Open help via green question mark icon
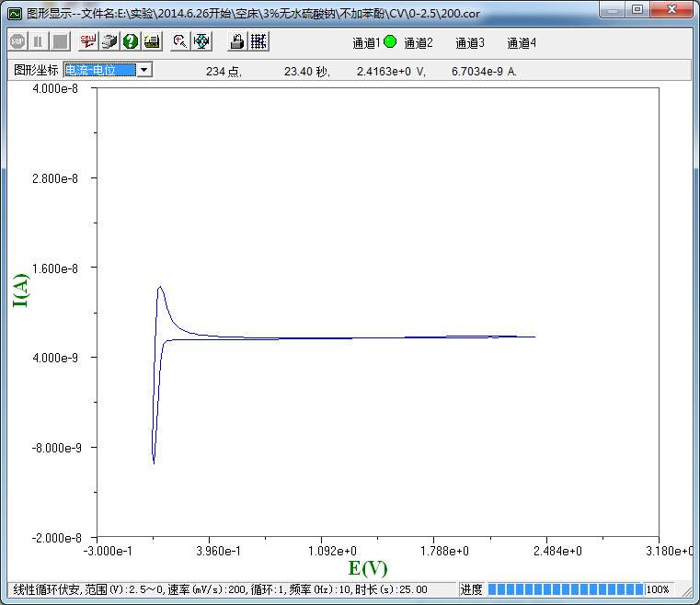Image resolution: width=700 pixels, height=605 pixels. tap(131, 42)
